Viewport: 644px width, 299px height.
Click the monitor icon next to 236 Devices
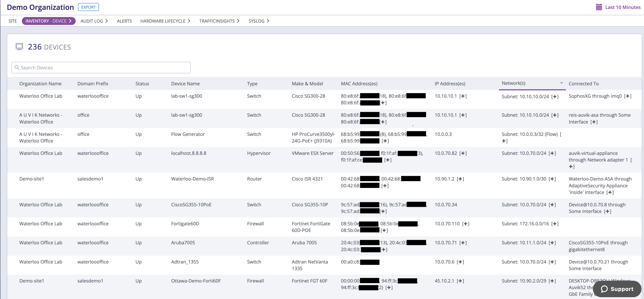(19, 47)
